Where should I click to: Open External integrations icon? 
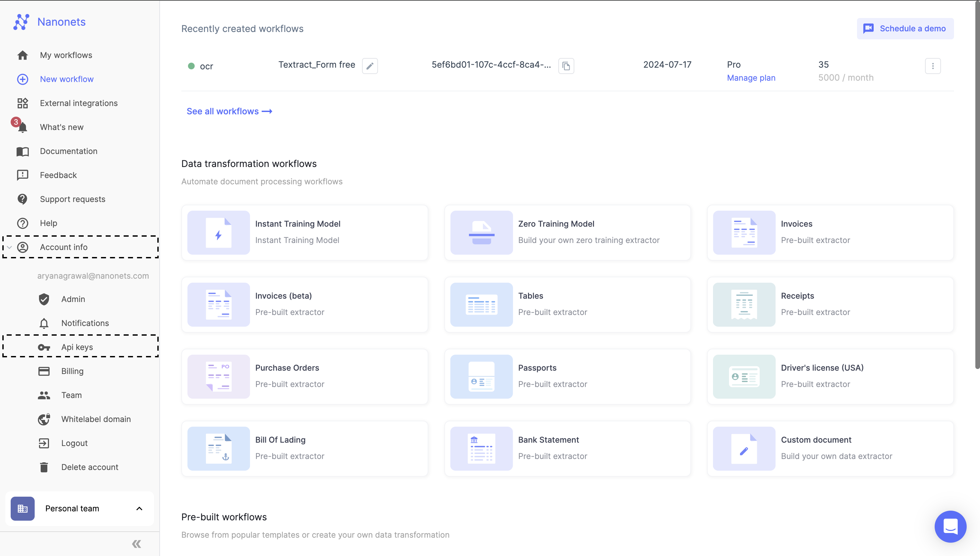click(x=23, y=103)
